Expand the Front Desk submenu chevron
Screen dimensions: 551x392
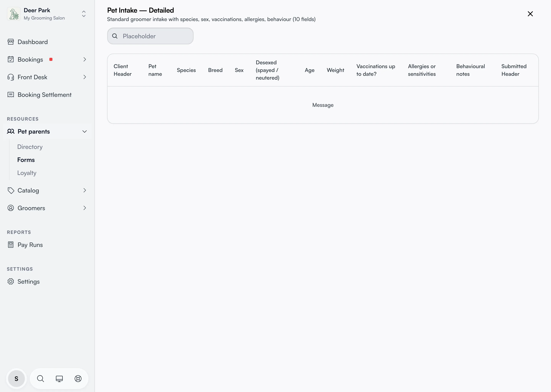coord(84,77)
